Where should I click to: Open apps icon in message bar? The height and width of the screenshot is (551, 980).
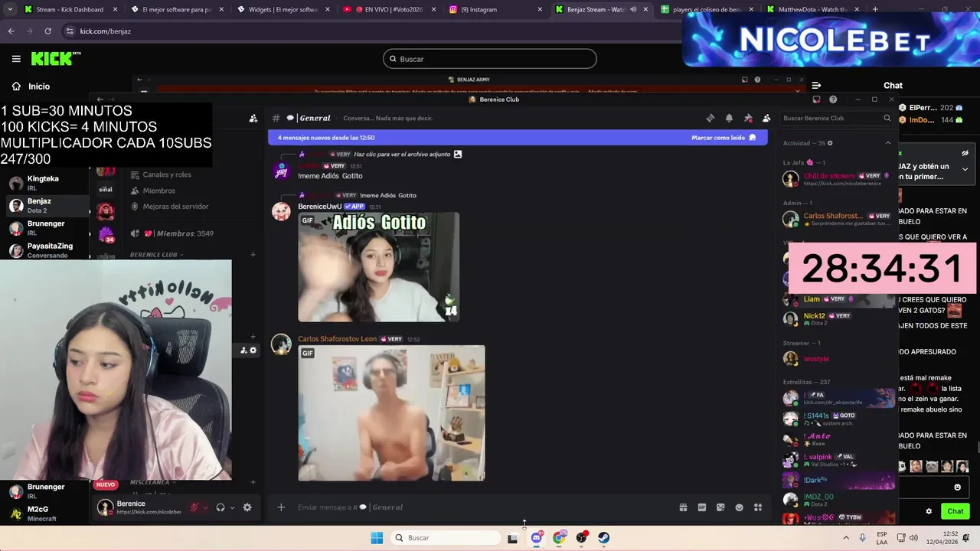click(x=758, y=507)
